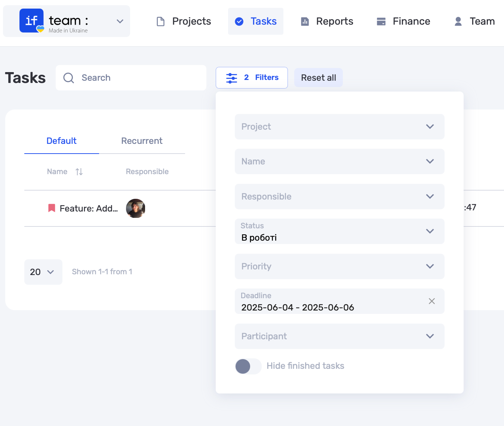Toggle Hide finished tasks switch
Image resolution: width=504 pixels, height=426 pixels.
(x=248, y=366)
